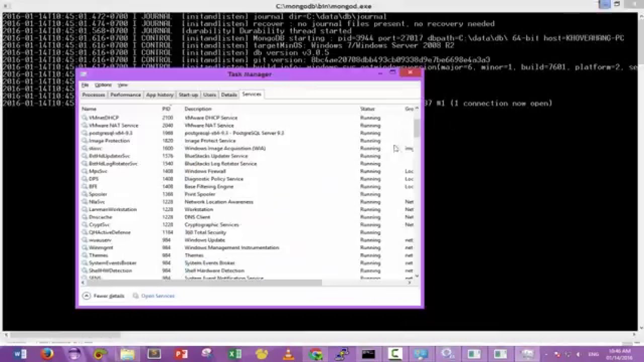Click the gear icon beside Image Protection
This screenshot has height=362, width=644.
85,141
